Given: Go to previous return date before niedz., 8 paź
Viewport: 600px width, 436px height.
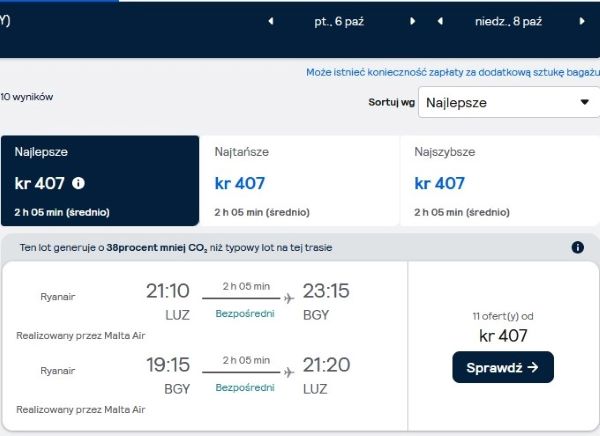Looking at the screenshot, I should pos(440,21).
